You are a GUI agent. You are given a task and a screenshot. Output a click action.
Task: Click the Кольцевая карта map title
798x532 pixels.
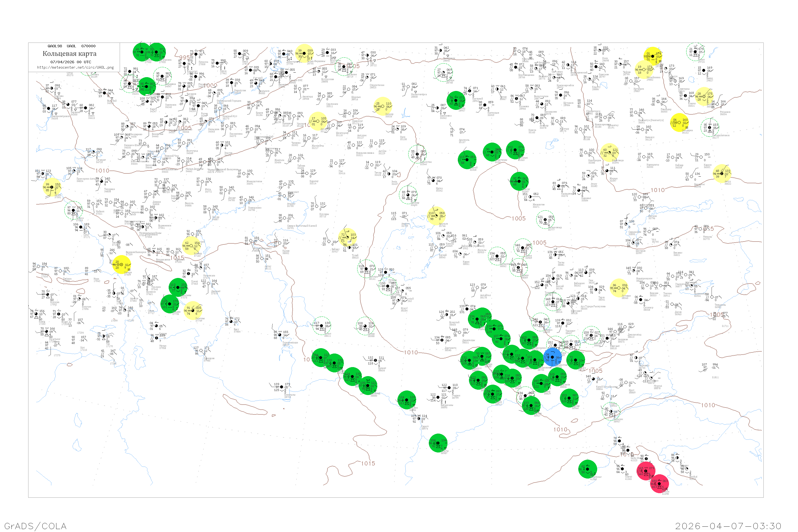pos(69,54)
